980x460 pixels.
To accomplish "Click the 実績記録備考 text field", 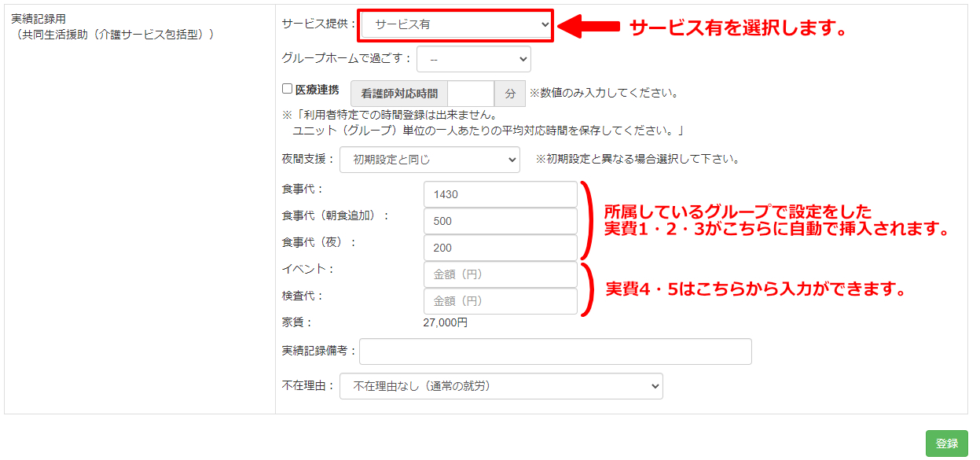I will pos(555,351).
